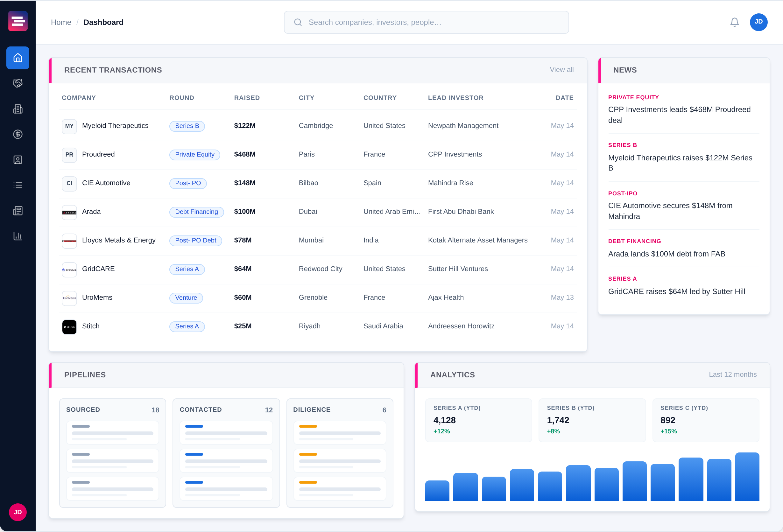
Task: Click the search magnifier icon
Action: tap(298, 22)
